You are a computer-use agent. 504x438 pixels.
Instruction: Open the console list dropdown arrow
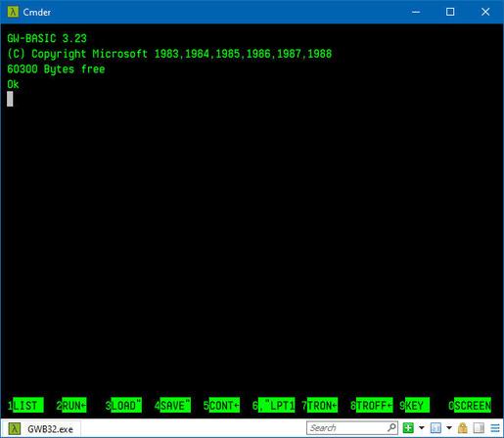click(449, 428)
